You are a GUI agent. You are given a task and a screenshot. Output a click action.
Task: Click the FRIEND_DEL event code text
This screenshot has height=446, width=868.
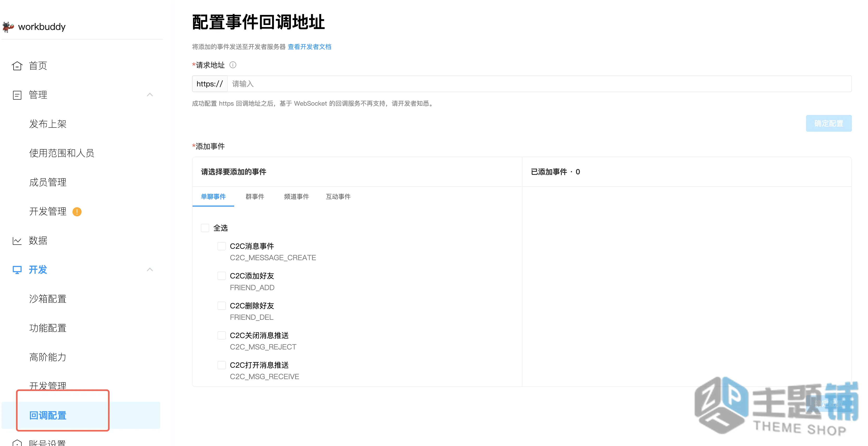[x=252, y=317]
